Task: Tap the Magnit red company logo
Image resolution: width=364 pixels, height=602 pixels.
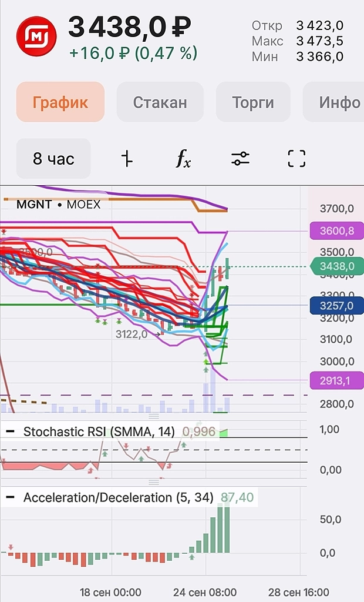Action: [36, 36]
